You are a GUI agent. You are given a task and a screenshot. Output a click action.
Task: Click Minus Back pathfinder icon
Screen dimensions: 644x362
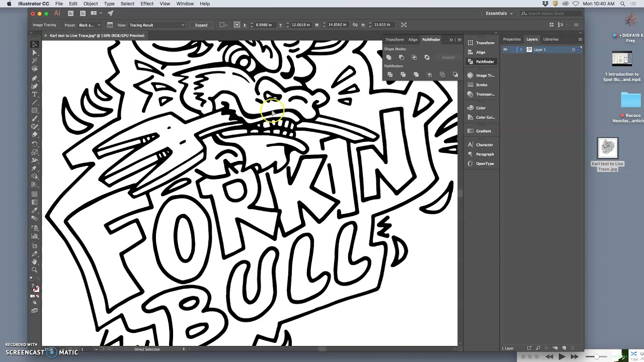455,75
